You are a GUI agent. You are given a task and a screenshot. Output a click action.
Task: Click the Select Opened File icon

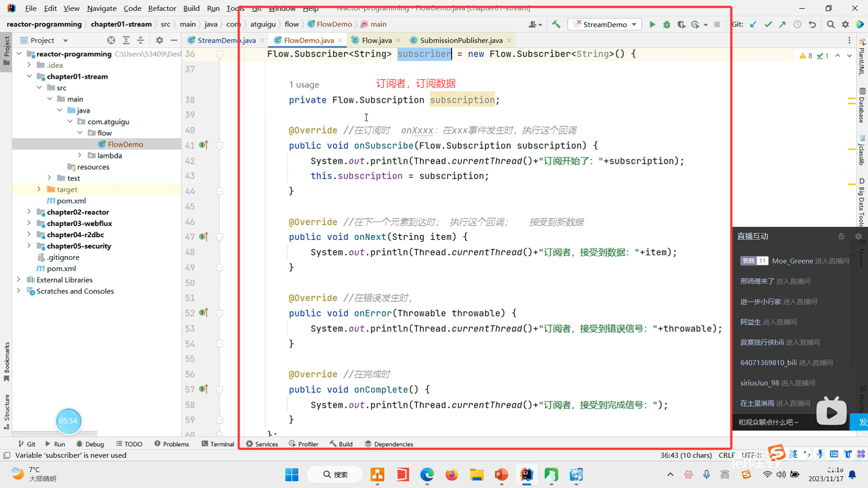click(x=111, y=40)
